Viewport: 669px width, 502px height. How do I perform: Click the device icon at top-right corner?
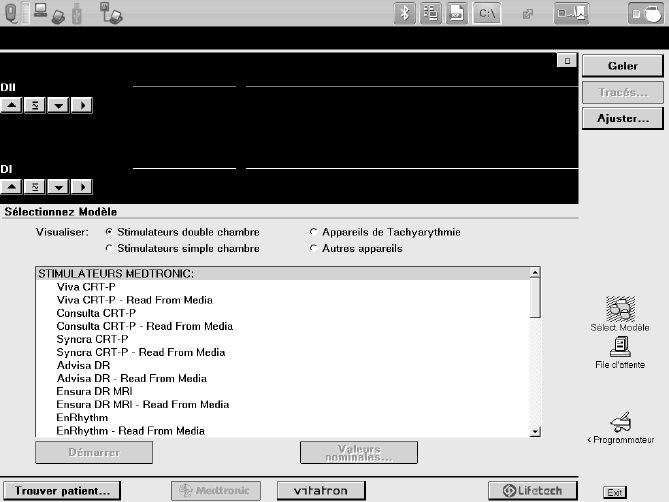pyautogui.click(x=646, y=13)
